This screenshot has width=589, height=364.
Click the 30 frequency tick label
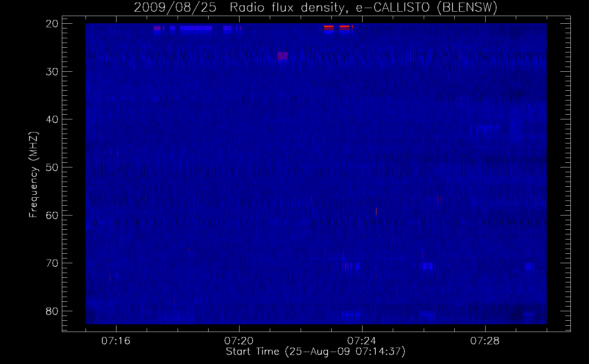52,71
